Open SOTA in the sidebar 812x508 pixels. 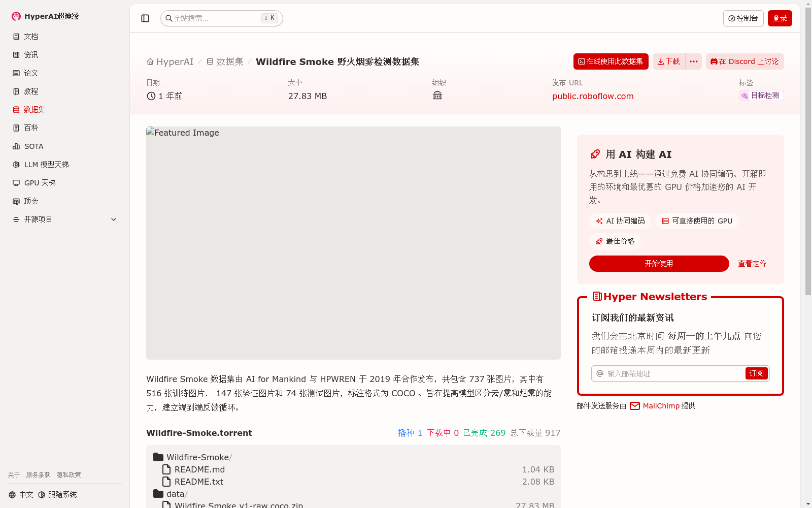(65, 146)
